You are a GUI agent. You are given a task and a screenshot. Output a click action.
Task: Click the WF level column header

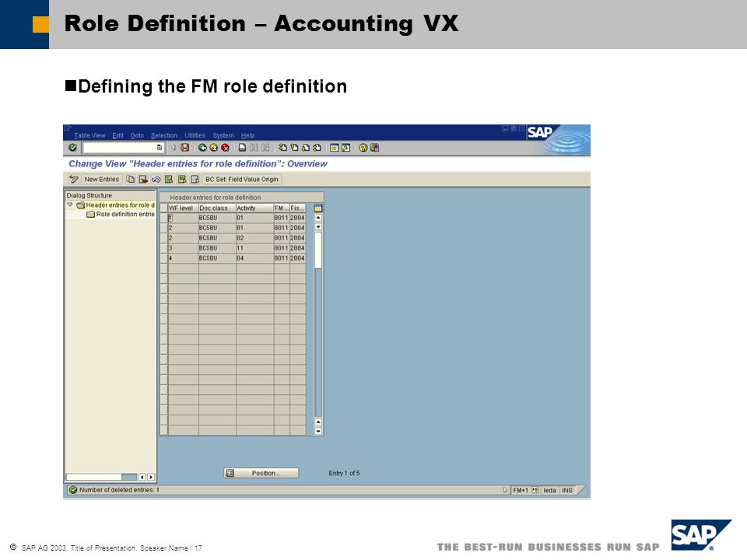[x=183, y=208]
